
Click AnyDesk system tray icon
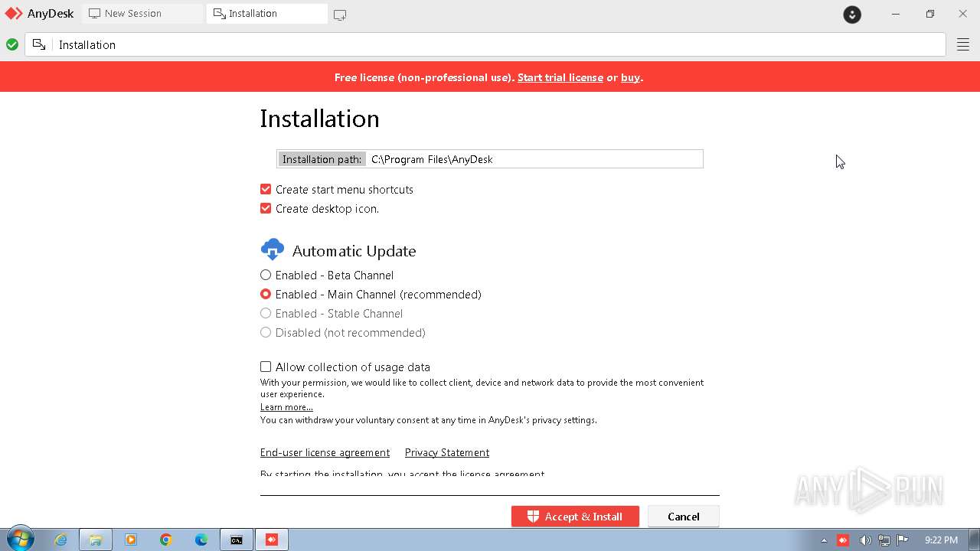pos(843,540)
